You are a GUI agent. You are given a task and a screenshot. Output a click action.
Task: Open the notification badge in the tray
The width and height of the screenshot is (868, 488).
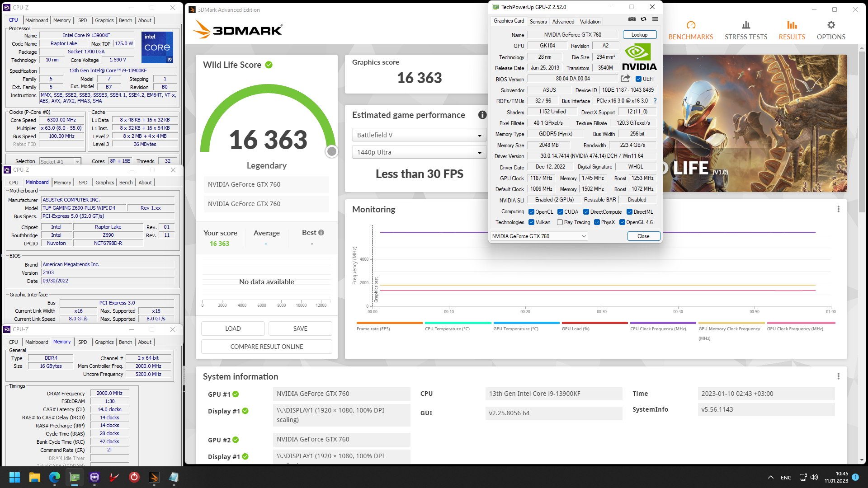pyautogui.click(x=855, y=477)
